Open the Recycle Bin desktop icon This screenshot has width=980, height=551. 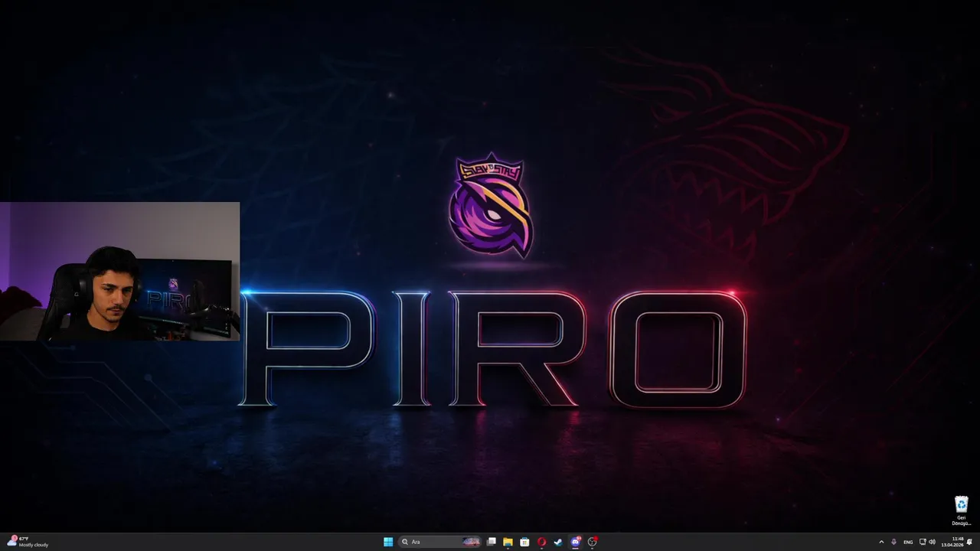(x=961, y=511)
